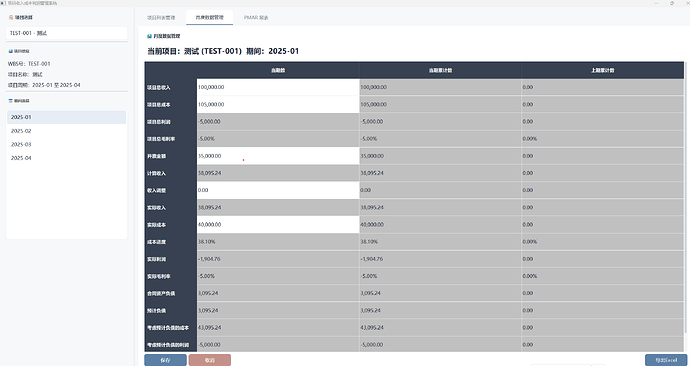Click the 实际利润 当期数 cell -1,904.76
The width and height of the screenshot is (690, 366).
(278, 259)
